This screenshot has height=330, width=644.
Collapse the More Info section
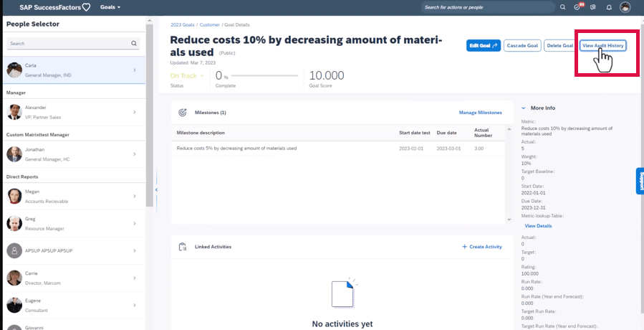tap(524, 108)
